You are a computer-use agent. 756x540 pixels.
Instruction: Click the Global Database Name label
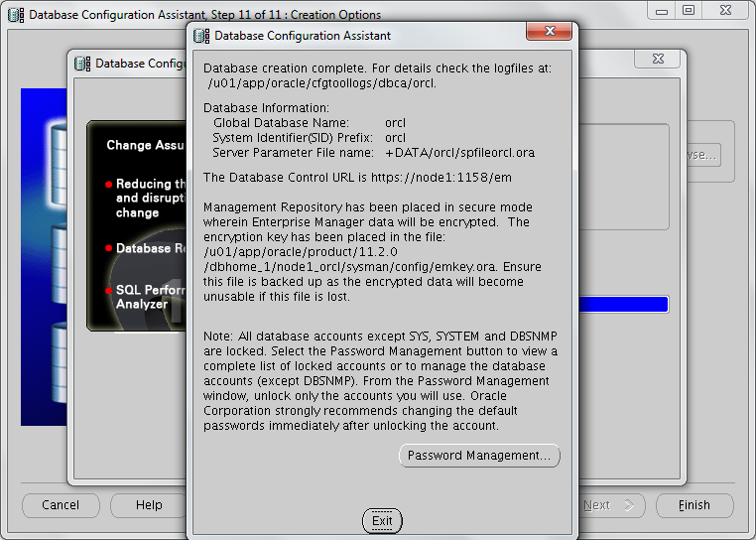coord(281,123)
